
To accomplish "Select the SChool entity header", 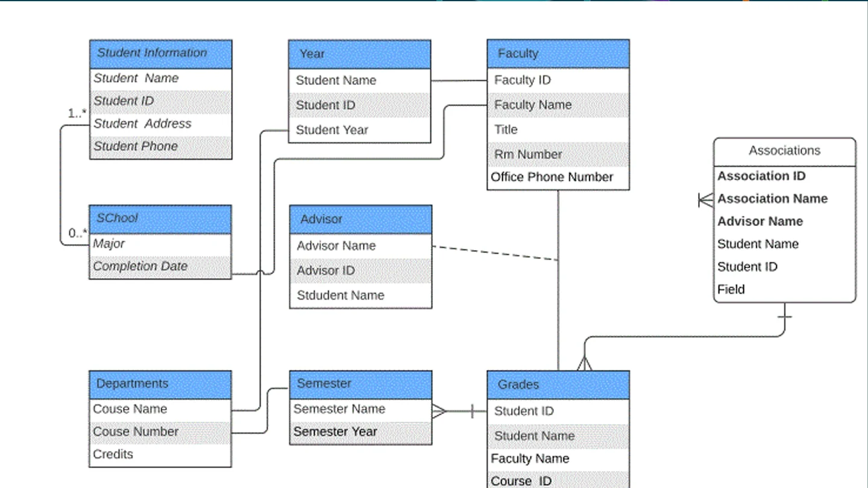I will pyautogui.click(x=160, y=219).
